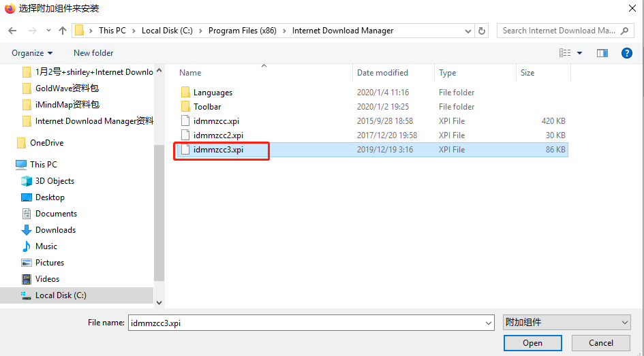Image resolution: width=644 pixels, height=356 pixels.
Task: Change view layout icon
Action: pos(565,53)
